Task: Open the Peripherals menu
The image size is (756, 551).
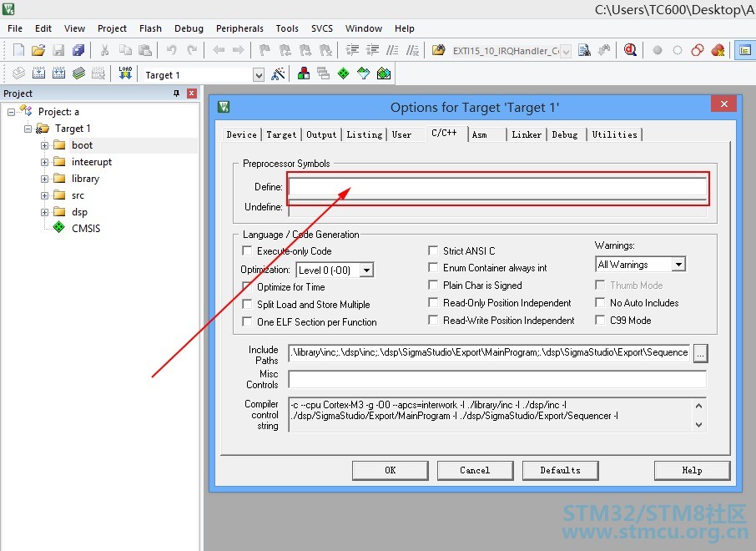Action: [x=239, y=28]
